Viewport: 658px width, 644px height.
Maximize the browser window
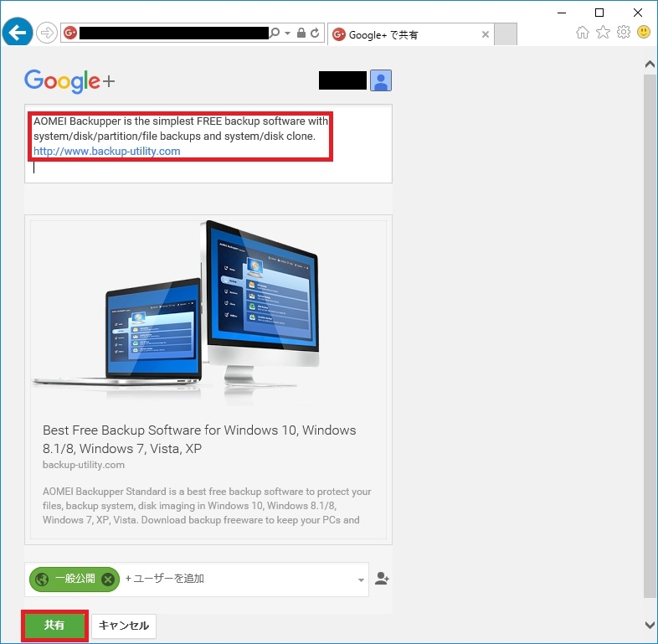[599, 13]
